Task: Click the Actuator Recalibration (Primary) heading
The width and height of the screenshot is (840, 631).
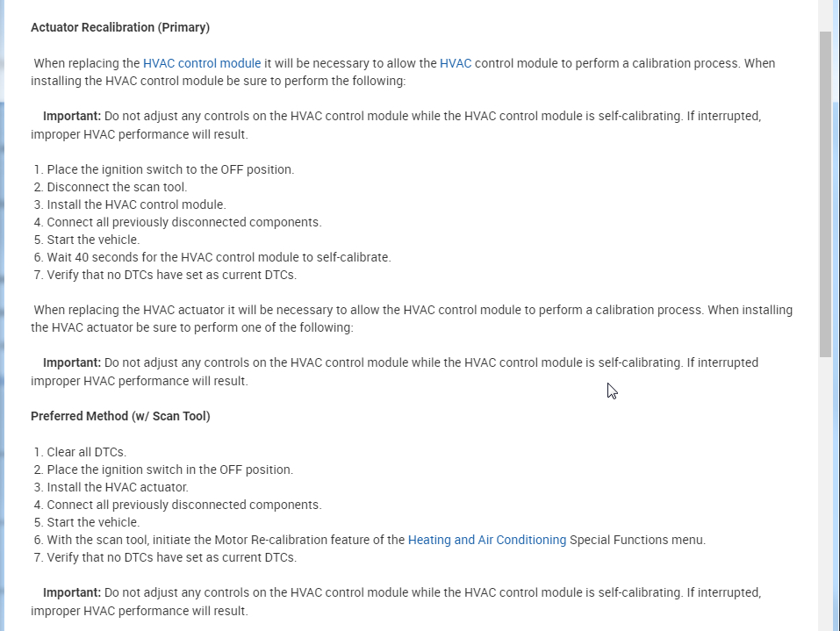Action: [120, 27]
